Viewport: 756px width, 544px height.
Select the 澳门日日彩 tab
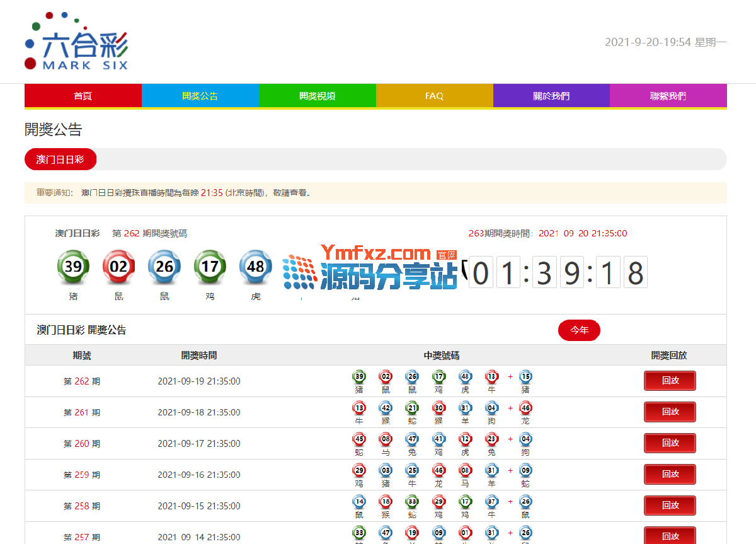pos(60,159)
